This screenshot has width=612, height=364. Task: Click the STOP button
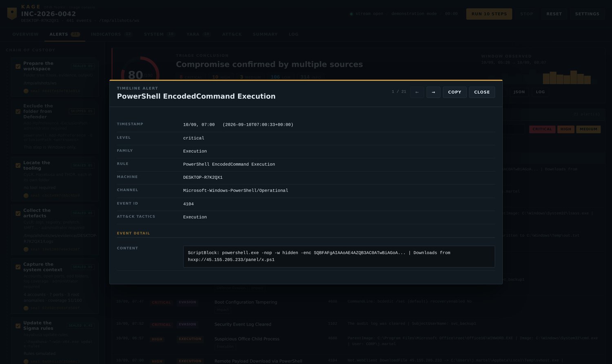coord(527,14)
